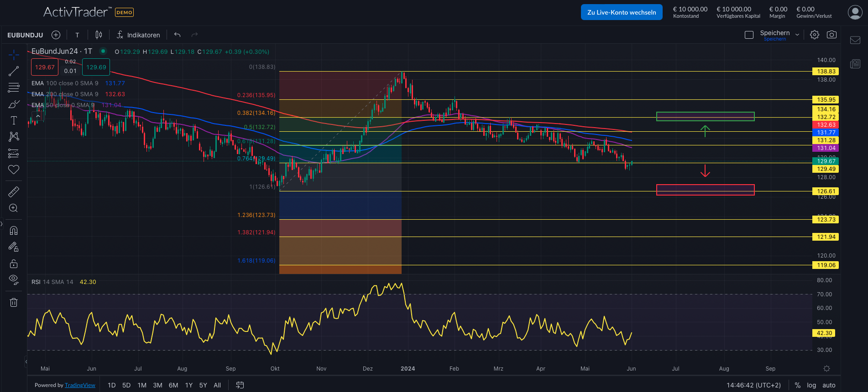Toggle logarithmic scale with log
This screenshot has width=868, height=392.
(x=811, y=385)
